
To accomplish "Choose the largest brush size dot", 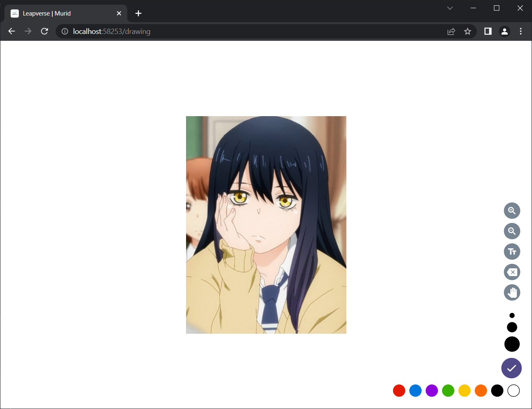I will click(x=512, y=344).
